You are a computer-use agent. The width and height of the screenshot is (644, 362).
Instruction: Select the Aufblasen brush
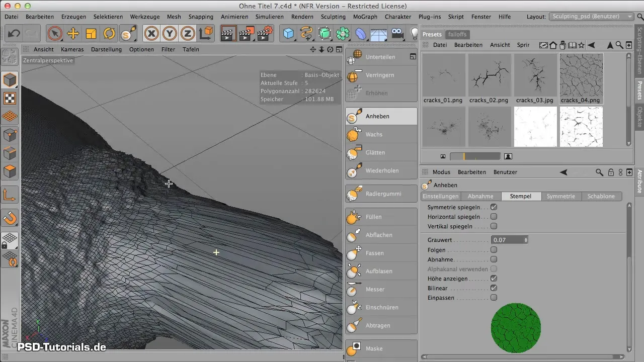click(381, 271)
